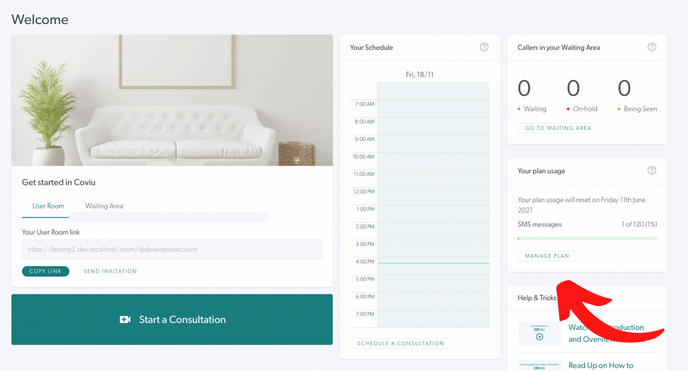Open Read Up on How to link
The image size is (688, 371).
click(x=601, y=365)
